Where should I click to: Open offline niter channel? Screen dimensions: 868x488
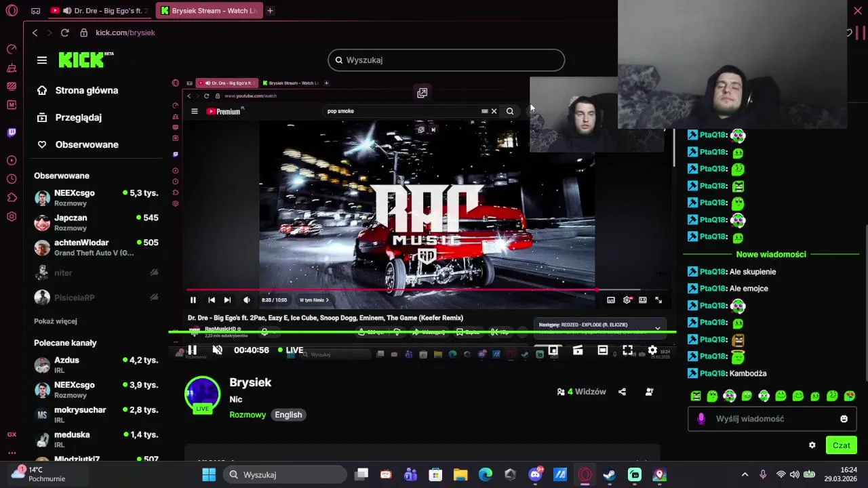point(96,272)
